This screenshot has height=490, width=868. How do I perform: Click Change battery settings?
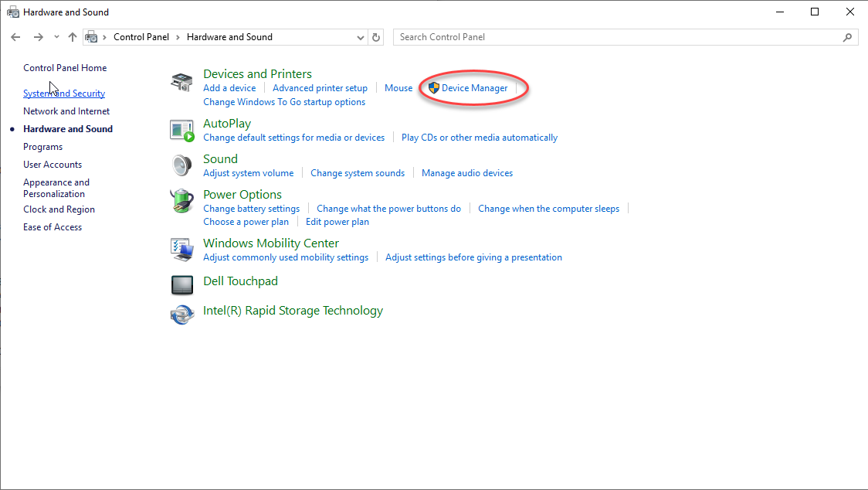pyautogui.click(x=251, y=209)
